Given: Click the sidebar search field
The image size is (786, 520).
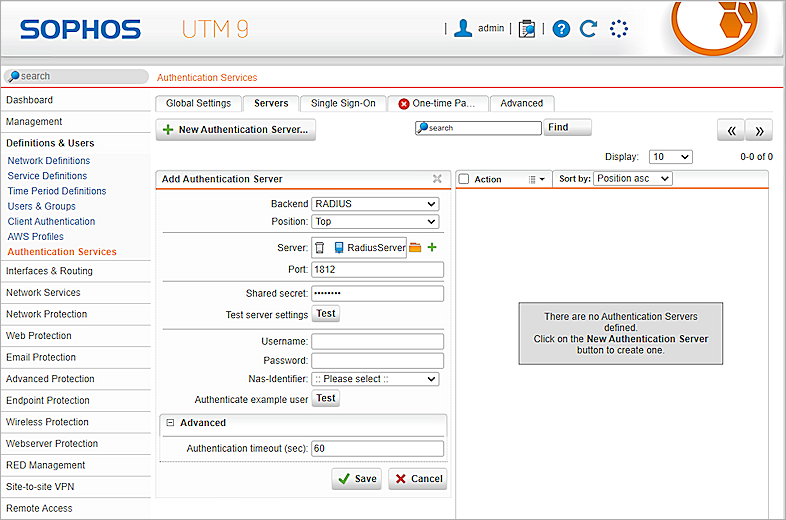Looking at the screenshot, I should coord(76,76).
